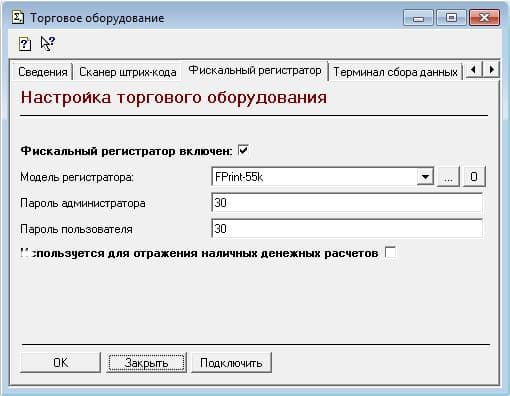Confirm settings with the OK button
510x396 pixels.
pos(60,362)
